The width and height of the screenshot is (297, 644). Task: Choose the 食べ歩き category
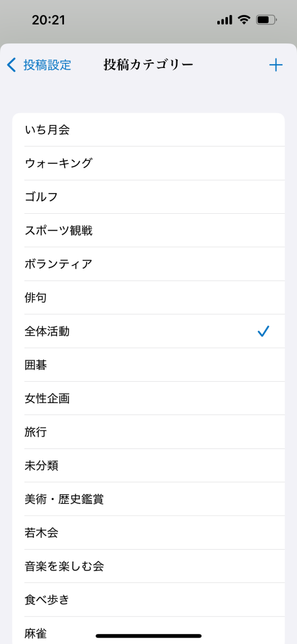(148, 600)
